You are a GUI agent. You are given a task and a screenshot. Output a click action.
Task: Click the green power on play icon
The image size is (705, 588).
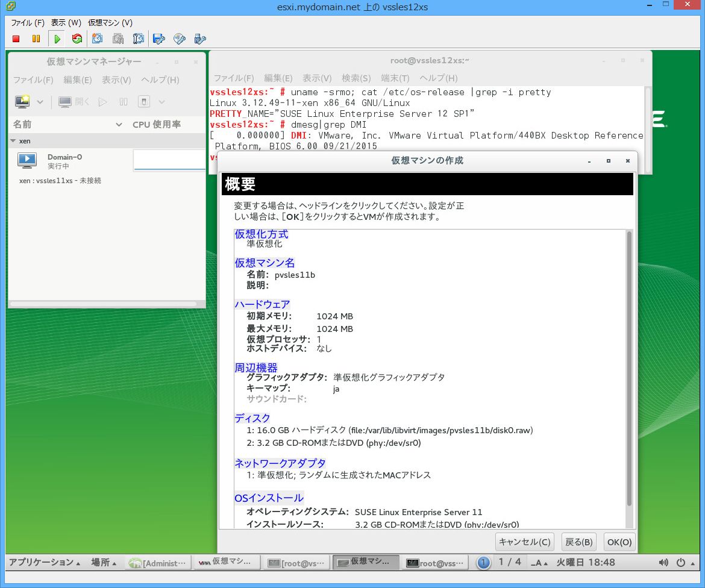pyautogui.click(x=57, y=39)
